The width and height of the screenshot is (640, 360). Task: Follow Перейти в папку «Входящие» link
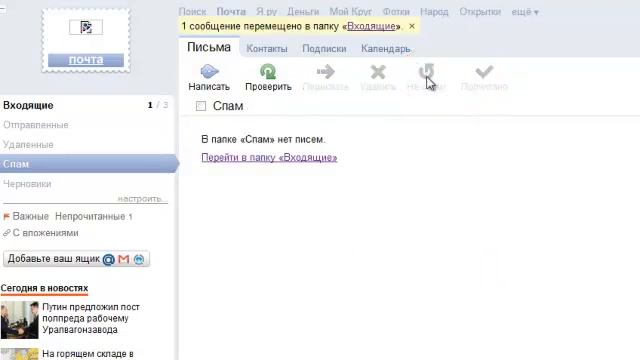click(x=269, y=158)
